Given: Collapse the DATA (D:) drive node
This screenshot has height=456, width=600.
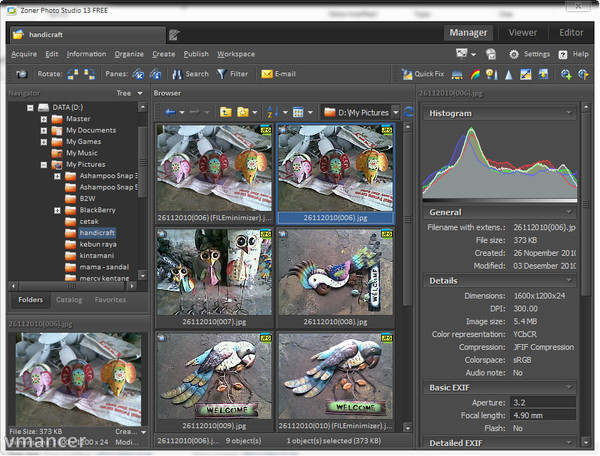Looking at the screenshot, I should pyautogui.click(x=30, y=108).
